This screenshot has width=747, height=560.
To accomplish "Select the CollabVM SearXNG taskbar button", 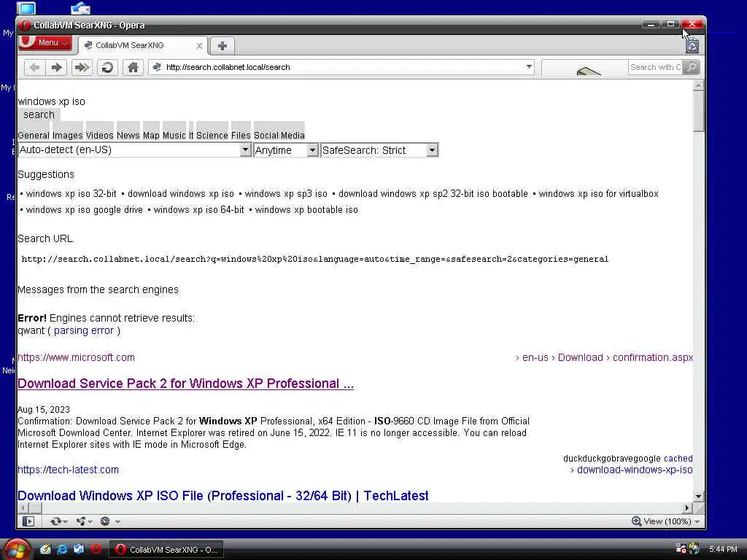I will coord(167,550).
